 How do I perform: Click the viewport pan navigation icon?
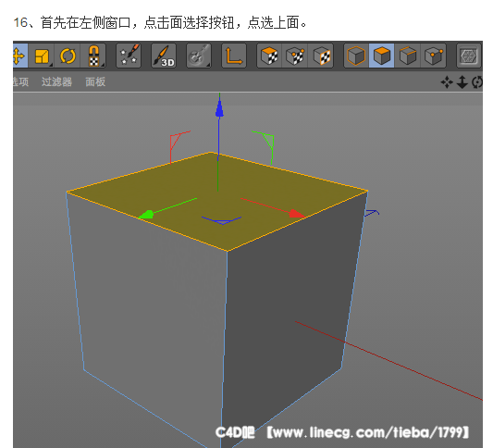pos(447,82)
